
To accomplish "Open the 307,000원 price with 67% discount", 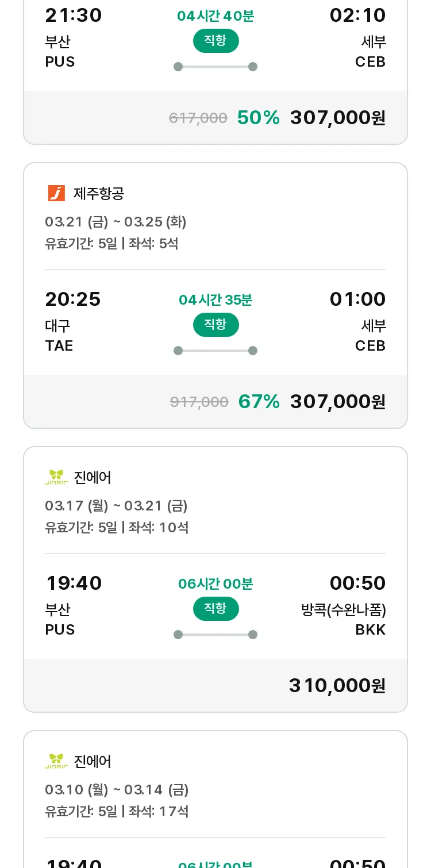I will [338, 402].
